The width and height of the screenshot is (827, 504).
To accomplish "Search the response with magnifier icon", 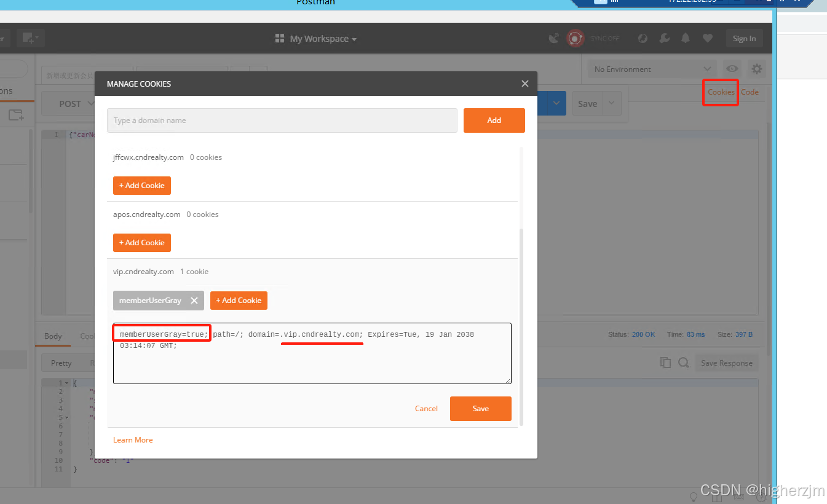I will pyautogui.click(x=683, y=363).
